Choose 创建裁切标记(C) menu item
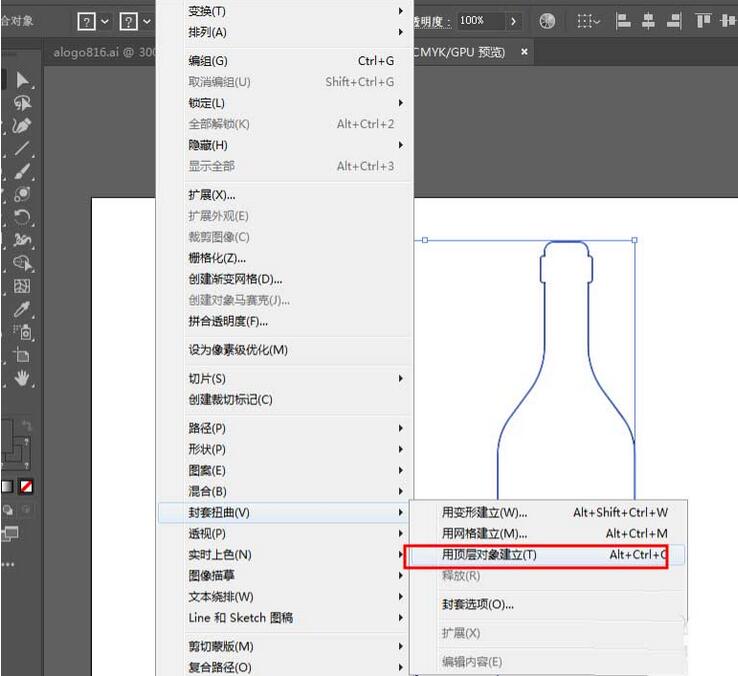Image resolution: width=738 pixels, height=676 pixels. click(285, 400)
